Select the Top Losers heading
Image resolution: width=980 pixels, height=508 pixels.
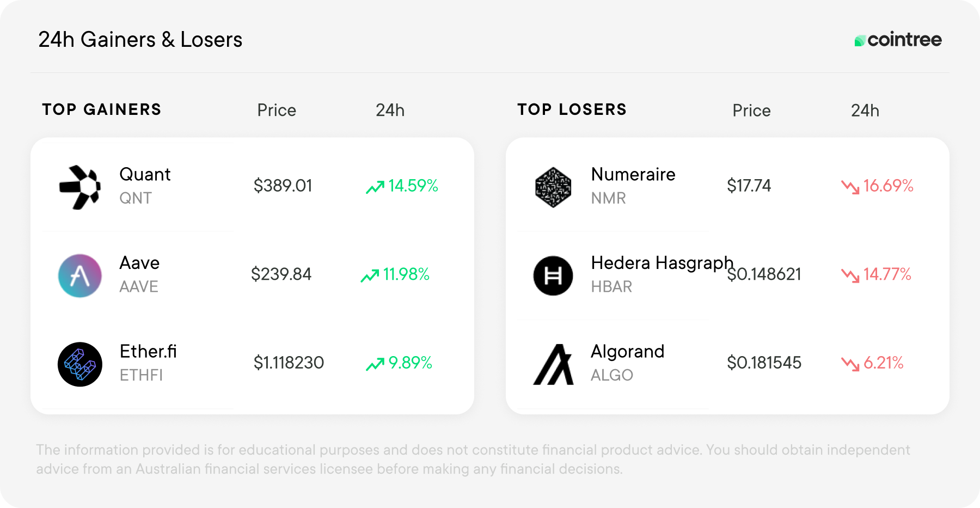pos(572,109)
